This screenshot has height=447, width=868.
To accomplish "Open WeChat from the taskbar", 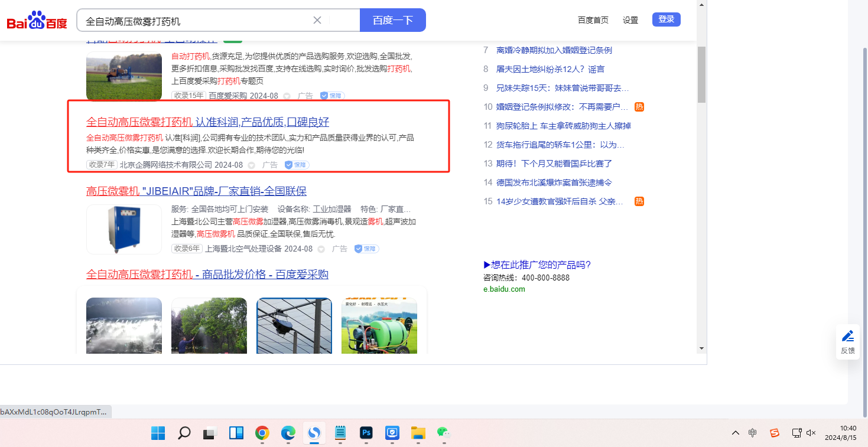I will (x=443, y=433).
